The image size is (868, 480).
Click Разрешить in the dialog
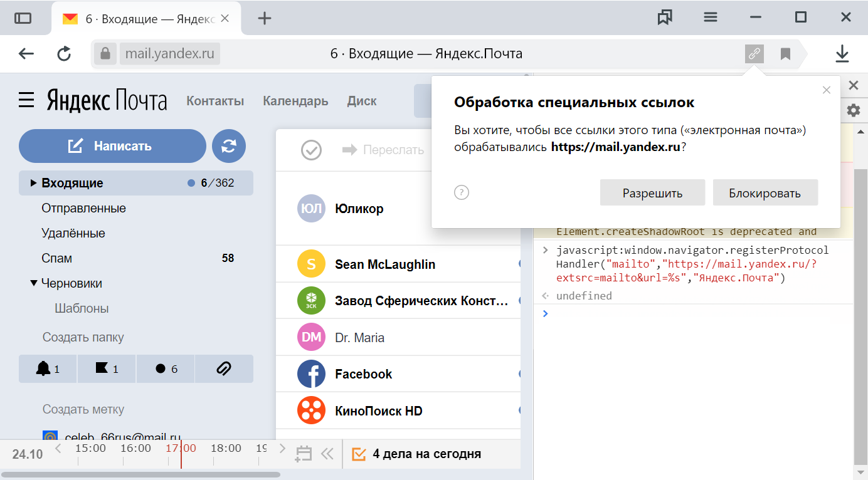point(652,193)
